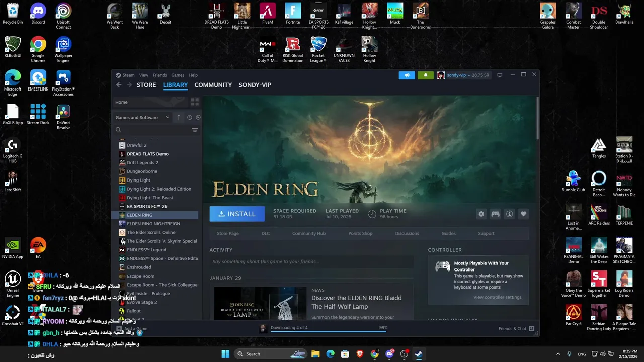Change sort order with the up-arrow icon
Viewport: 644px width, 362px height.
(178, 117)
